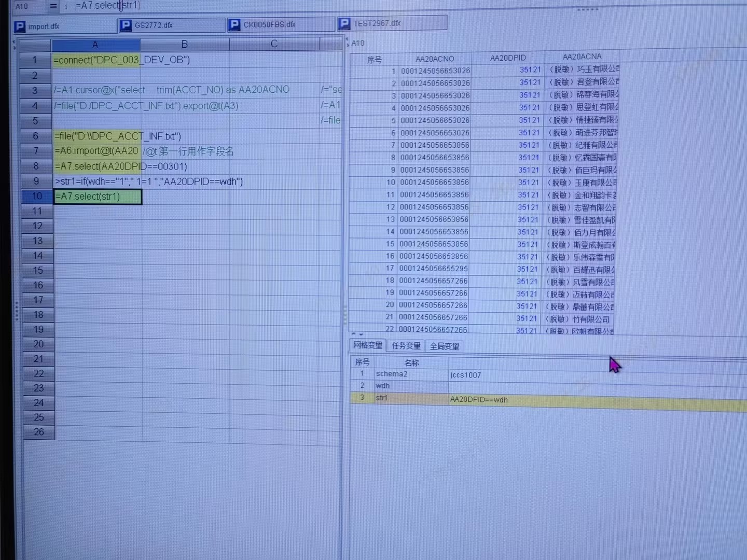Click the column C cell starting /="se
The width and height of the screenshot is (747, 560).
[x=331, y=89]
